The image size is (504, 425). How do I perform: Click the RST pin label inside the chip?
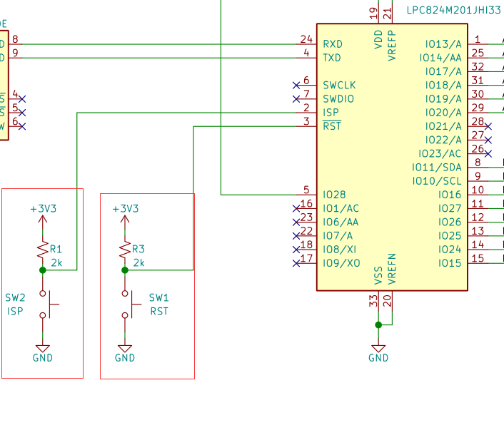tap(332, 126)
